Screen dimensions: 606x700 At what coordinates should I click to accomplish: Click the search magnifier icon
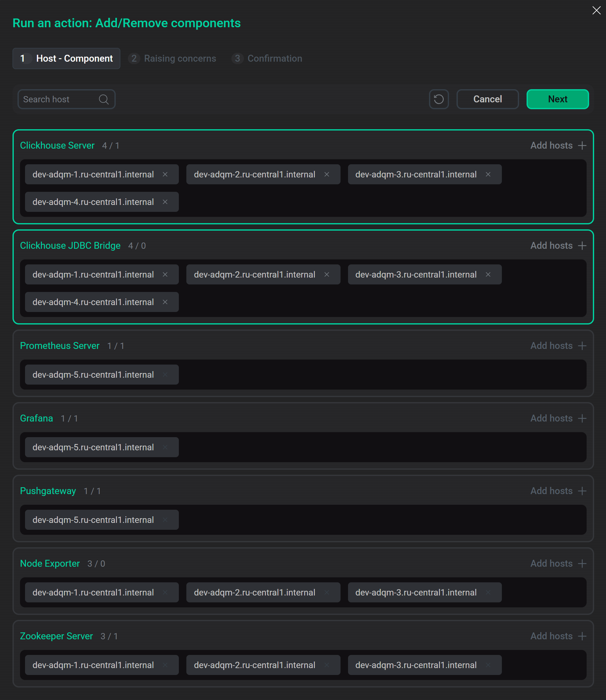(x=104, y=99)
